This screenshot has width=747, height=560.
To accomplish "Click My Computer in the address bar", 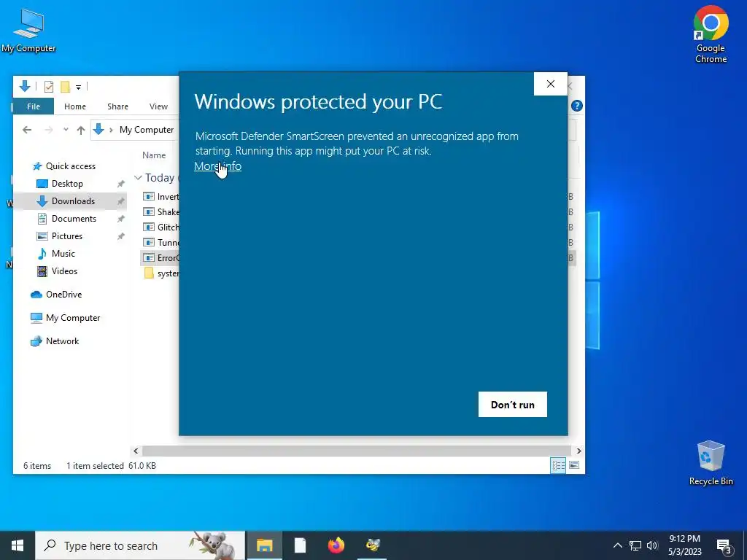I will tap(147, 130).
